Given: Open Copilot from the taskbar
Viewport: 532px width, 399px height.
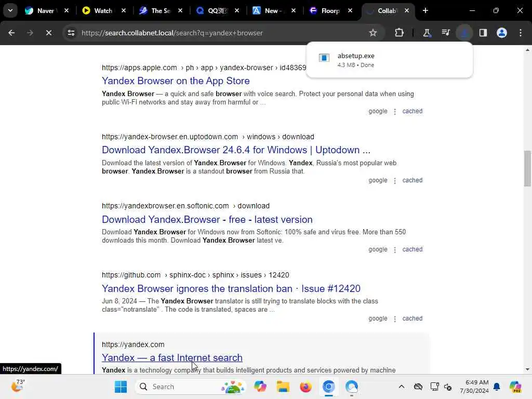Looking at the screenshot, I should 260,387.
